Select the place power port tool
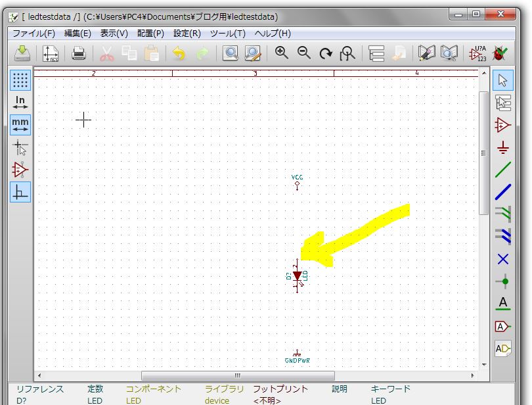Viewport: 532px width, 405px height. (x=503, y=147)
